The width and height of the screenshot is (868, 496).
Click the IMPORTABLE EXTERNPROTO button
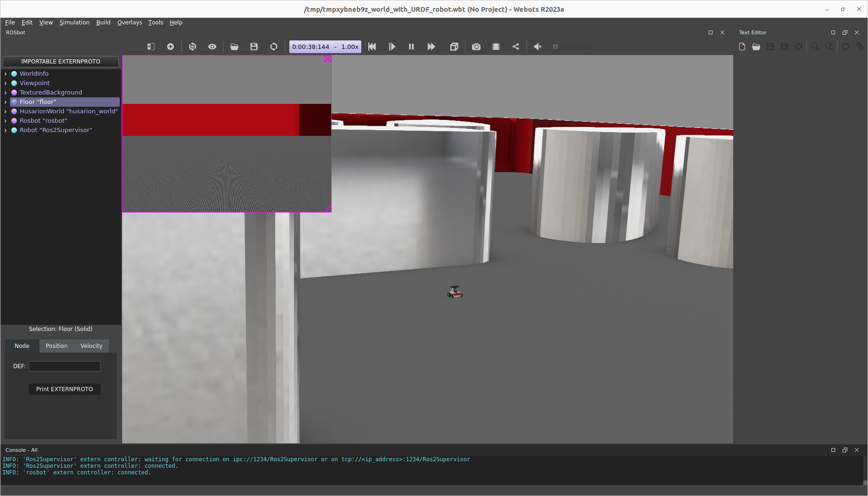(x=61, y=62)
